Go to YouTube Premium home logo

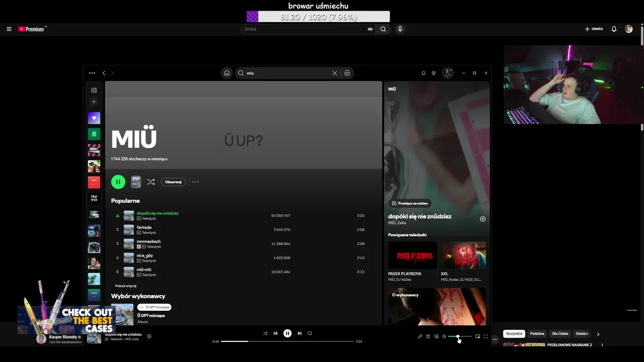32,29
